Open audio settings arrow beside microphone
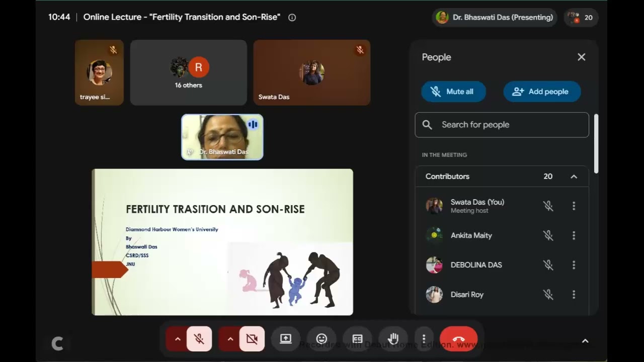644x362 pixels. (x=177, y=339)
